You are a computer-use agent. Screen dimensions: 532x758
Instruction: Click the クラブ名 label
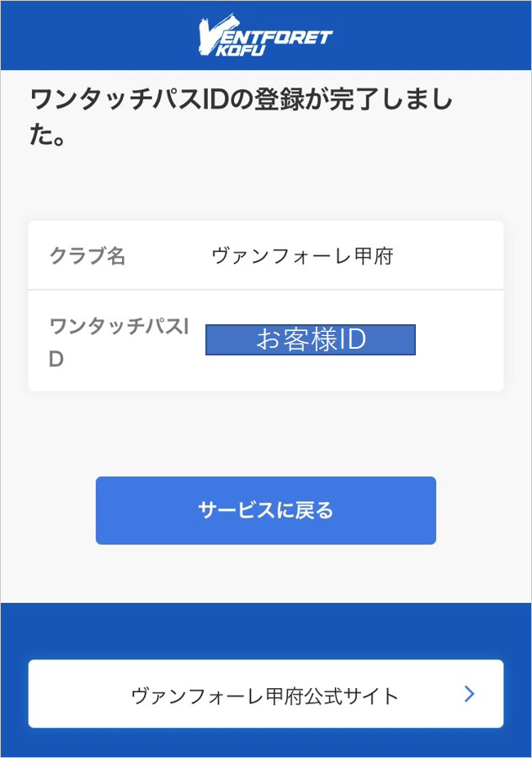[88, 256]
